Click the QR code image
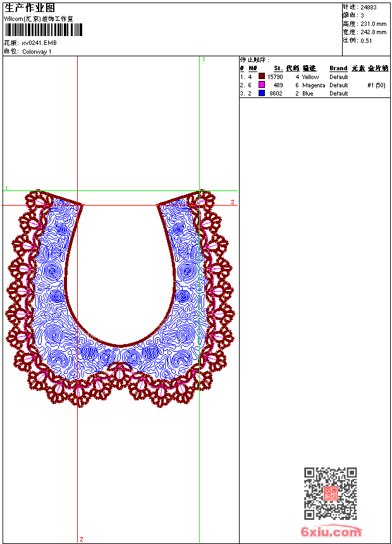392x544 pixels. coord(330,493)
